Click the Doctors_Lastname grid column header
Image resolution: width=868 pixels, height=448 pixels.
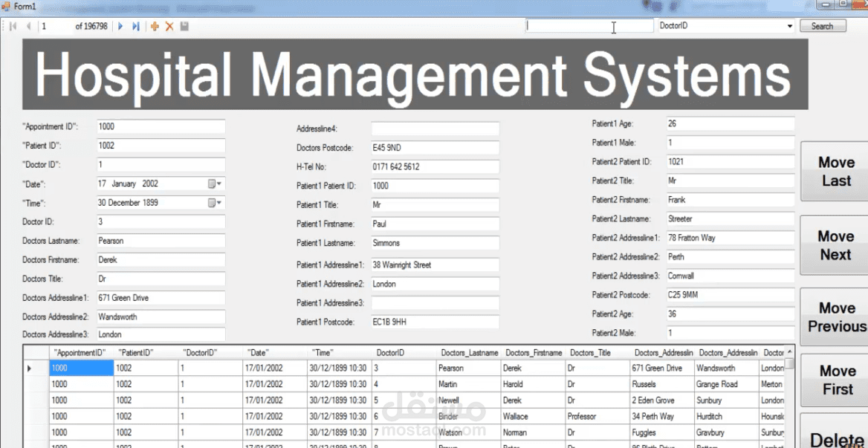tap(468, 352)
